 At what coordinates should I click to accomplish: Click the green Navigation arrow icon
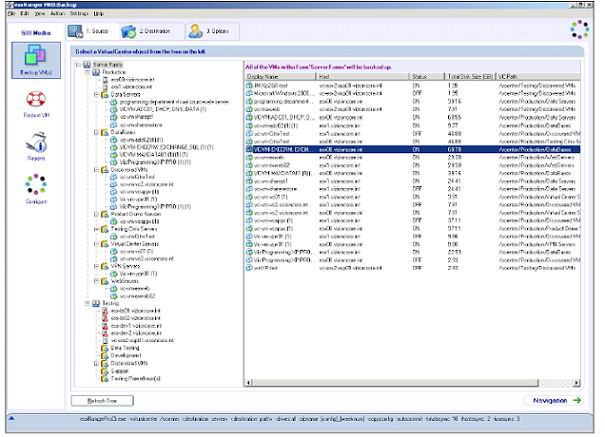579,400
